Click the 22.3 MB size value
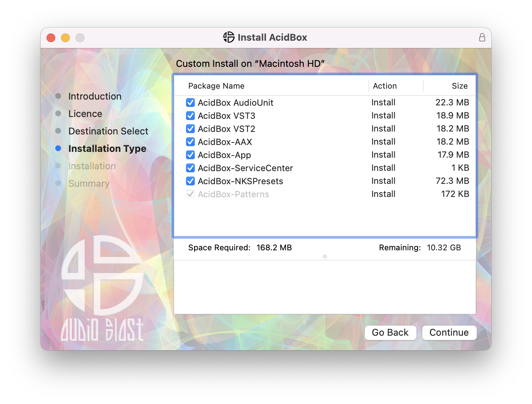 coord(452,102)
